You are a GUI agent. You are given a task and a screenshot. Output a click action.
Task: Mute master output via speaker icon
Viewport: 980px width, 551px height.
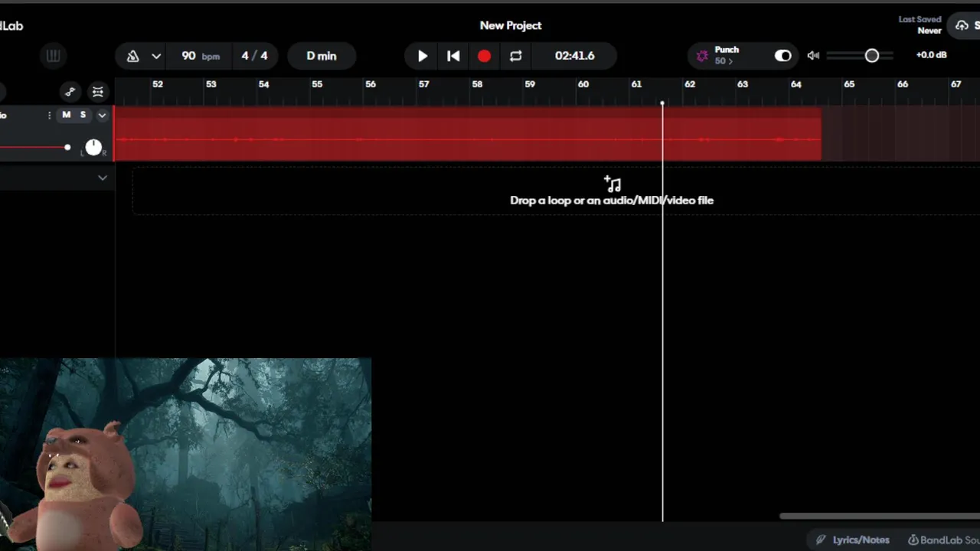pos(813,56)
